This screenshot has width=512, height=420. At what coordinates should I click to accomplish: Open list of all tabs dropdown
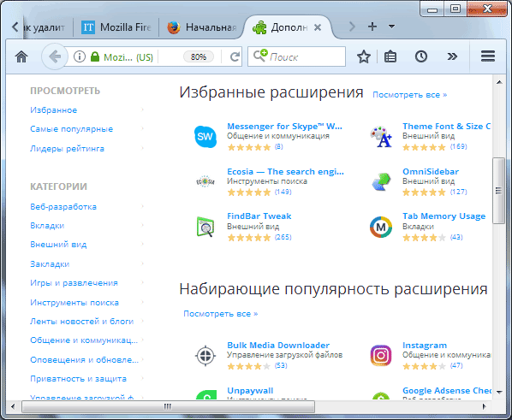392,27
